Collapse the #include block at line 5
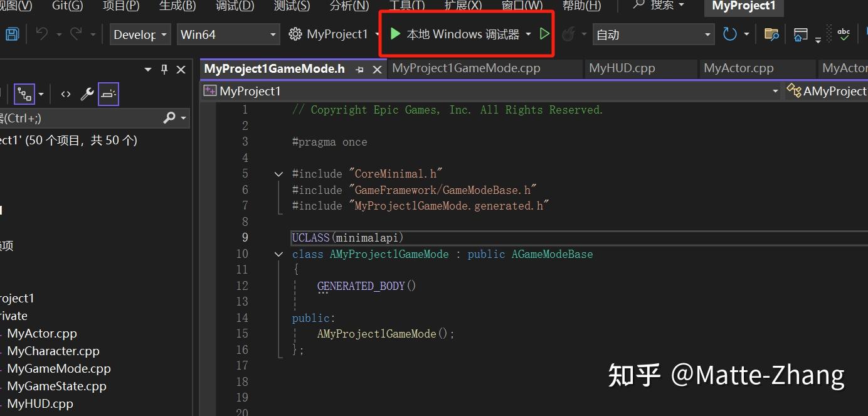The image size is (868, 416). pos(278,174)
